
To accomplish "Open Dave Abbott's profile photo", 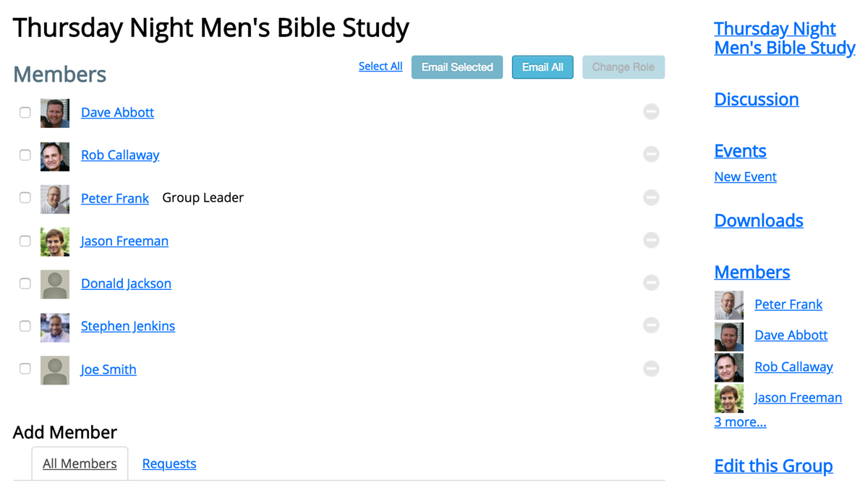I will click(x=55, y=113).
